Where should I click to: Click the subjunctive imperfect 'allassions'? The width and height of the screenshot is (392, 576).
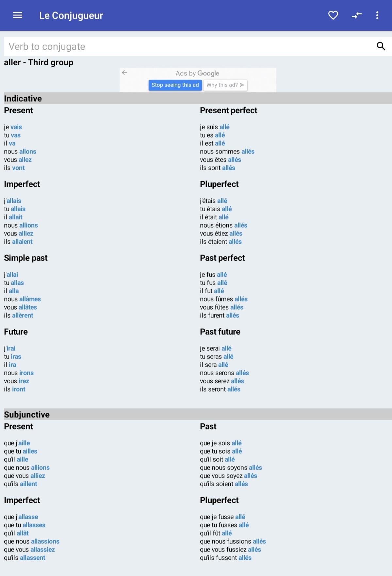click(45, 541)
